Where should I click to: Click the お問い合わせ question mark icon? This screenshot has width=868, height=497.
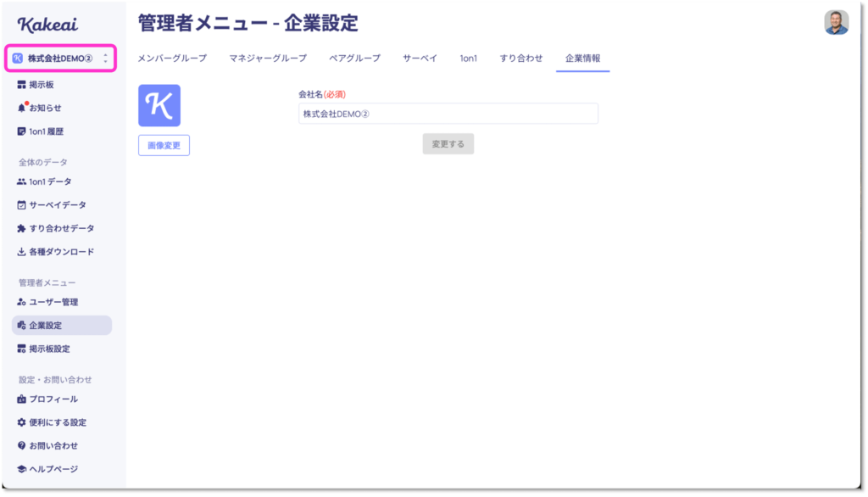point(21,445)
